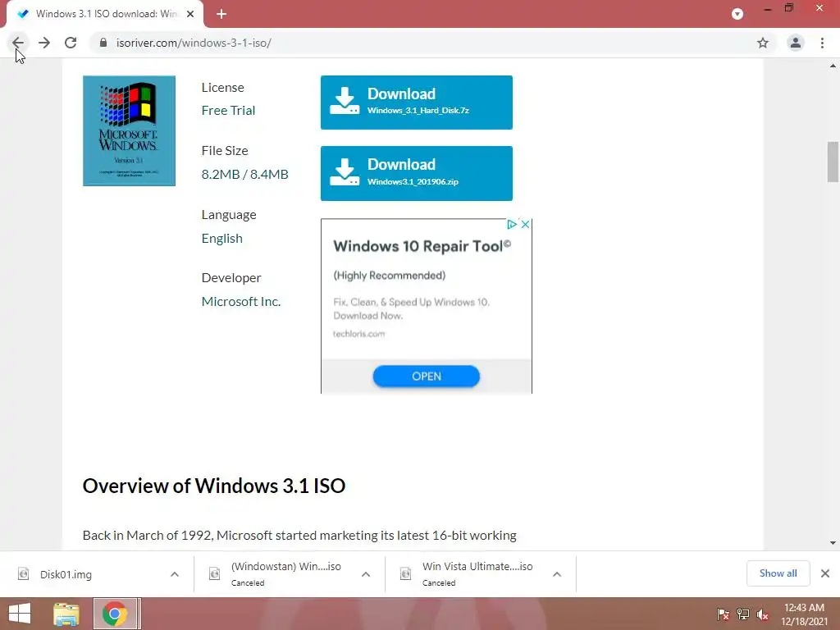840x630 pixels.
Task: Open the taskbar clock and date
Action: coord(804,614)
